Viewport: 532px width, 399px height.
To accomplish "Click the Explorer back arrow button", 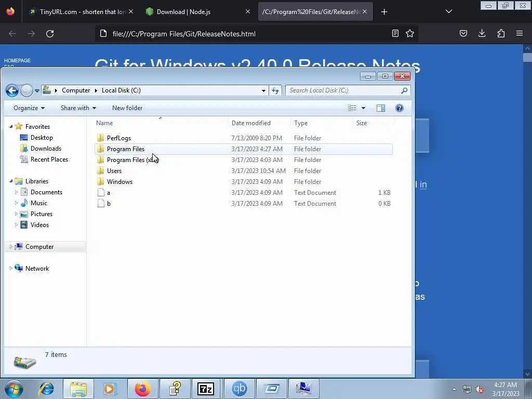I will click(12, 90).
